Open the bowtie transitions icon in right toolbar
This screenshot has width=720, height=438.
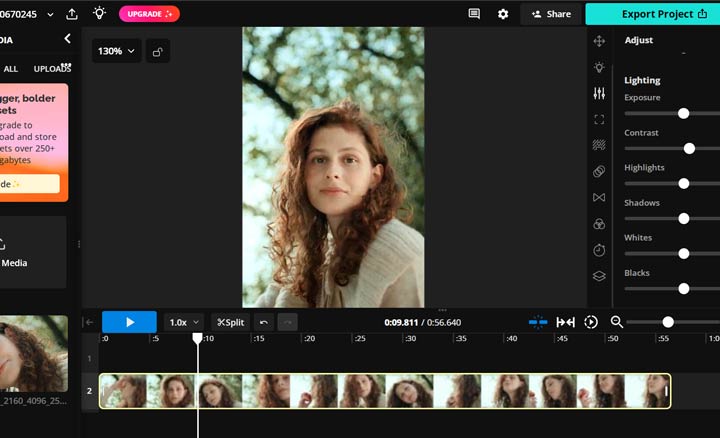point(599,197)
